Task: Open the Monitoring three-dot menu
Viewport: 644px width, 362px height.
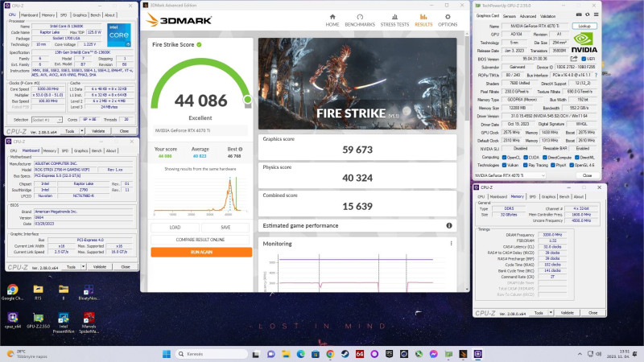Action: [451, 244]
